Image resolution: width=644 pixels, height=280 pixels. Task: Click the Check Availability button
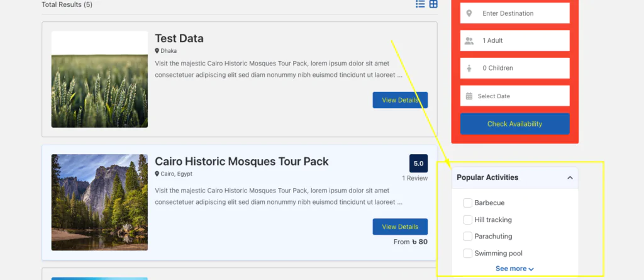coord(514,124)
